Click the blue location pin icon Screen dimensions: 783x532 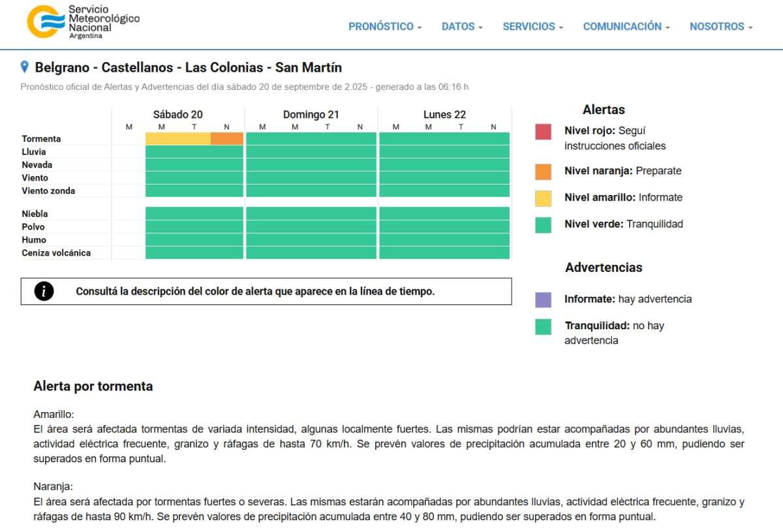click(25, 67)
